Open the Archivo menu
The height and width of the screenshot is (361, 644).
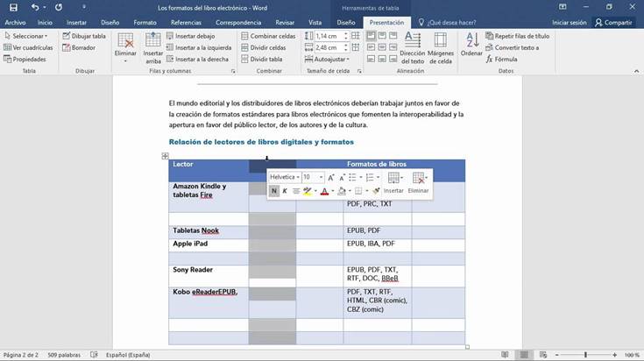15,23
